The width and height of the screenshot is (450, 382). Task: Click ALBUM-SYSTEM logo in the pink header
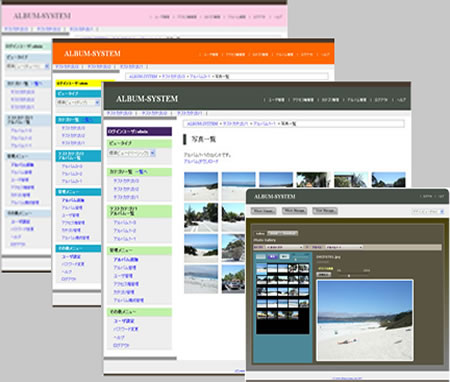(x=42, y=16)
